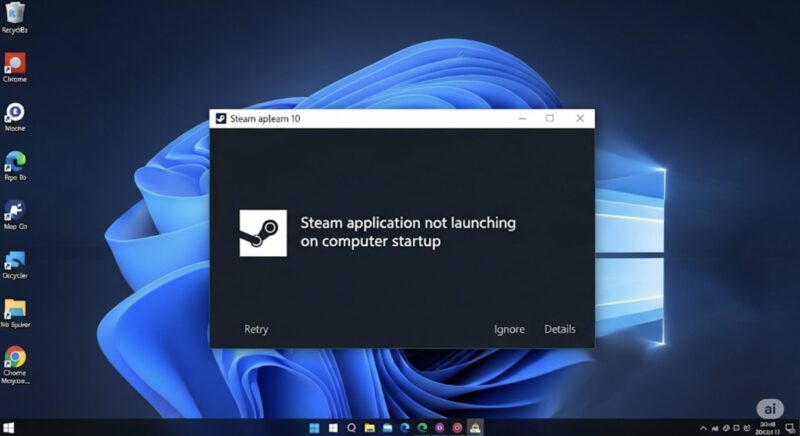Select the red Chrome desktop shortcut
The image size is (800, 436).
click(x=15, y=67)
